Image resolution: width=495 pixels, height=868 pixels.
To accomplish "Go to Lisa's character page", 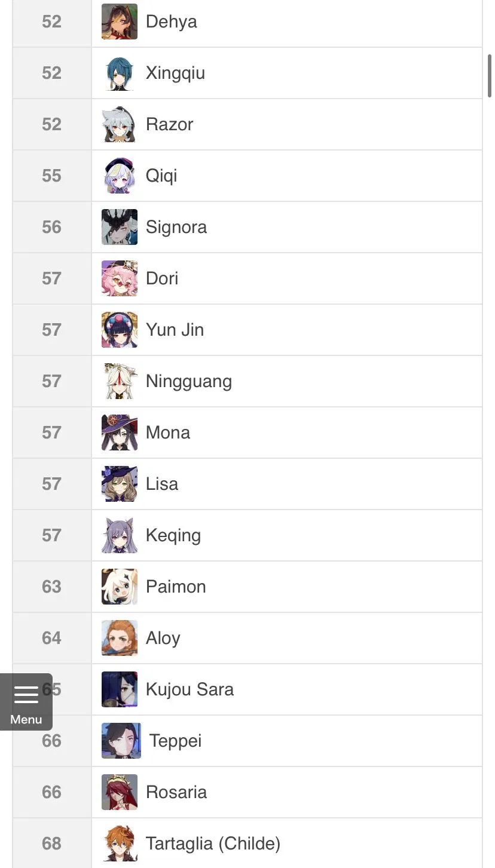I will 162,484.
